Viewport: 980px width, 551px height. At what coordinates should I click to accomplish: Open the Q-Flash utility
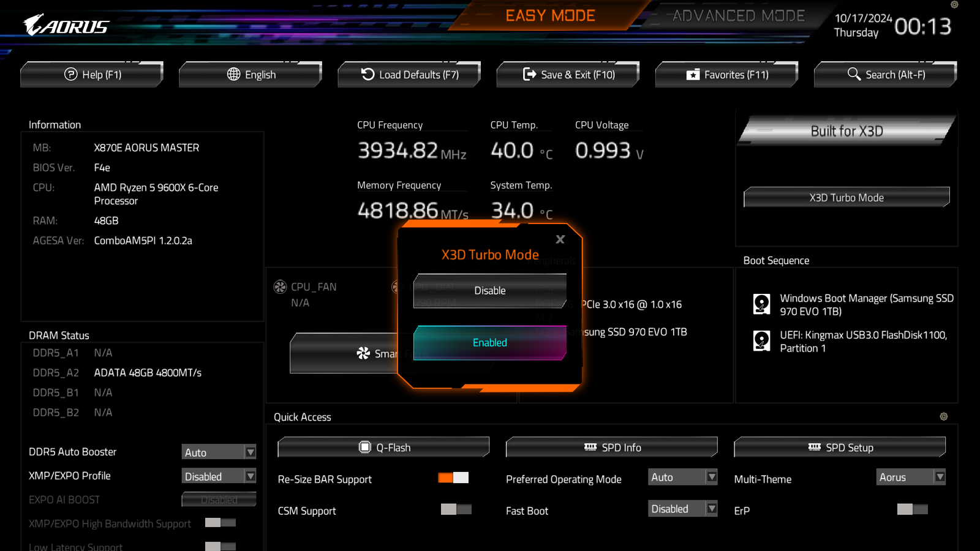(x=383, y=448)
